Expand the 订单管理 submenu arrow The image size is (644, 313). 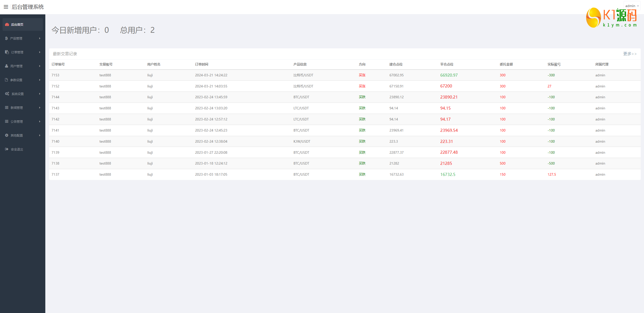tap(40, 52)
